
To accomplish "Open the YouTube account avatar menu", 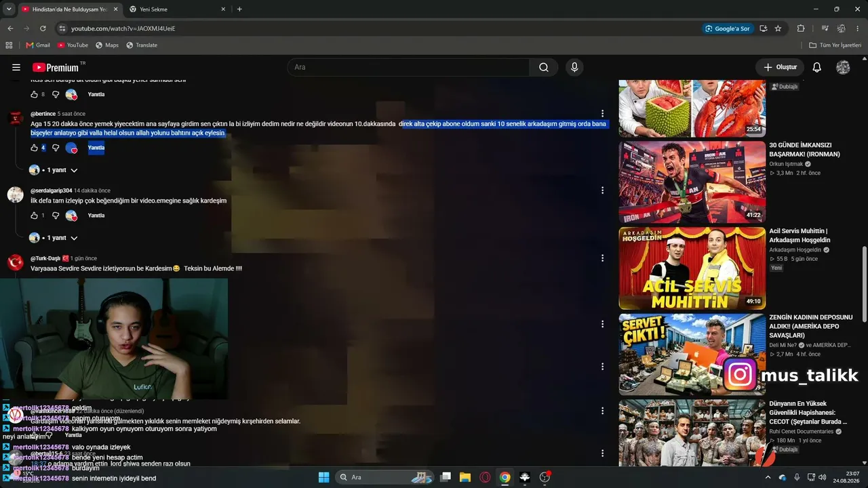I will 843,67.
